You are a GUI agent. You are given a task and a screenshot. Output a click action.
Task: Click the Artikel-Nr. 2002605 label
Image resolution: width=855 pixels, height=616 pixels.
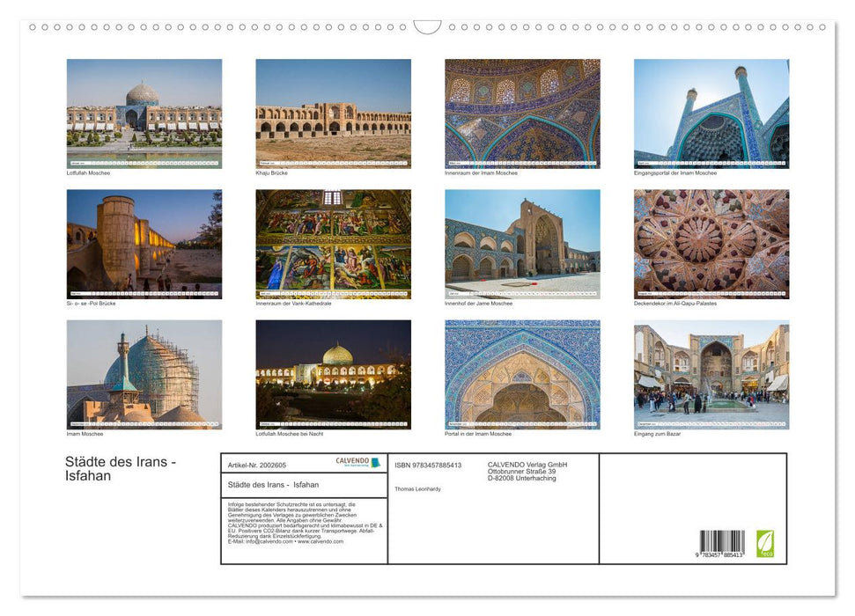pyautogui.click(x=256, y=464)
